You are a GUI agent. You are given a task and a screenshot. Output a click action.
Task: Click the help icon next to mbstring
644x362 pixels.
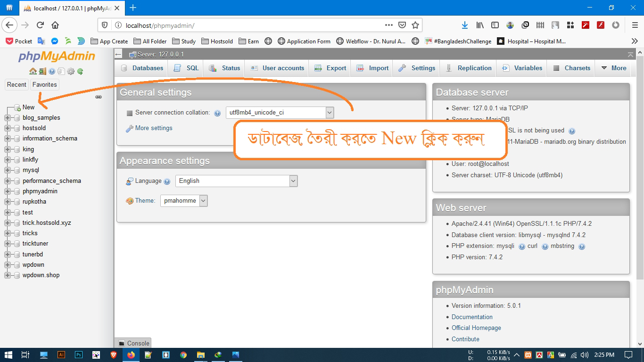(582, 247)
